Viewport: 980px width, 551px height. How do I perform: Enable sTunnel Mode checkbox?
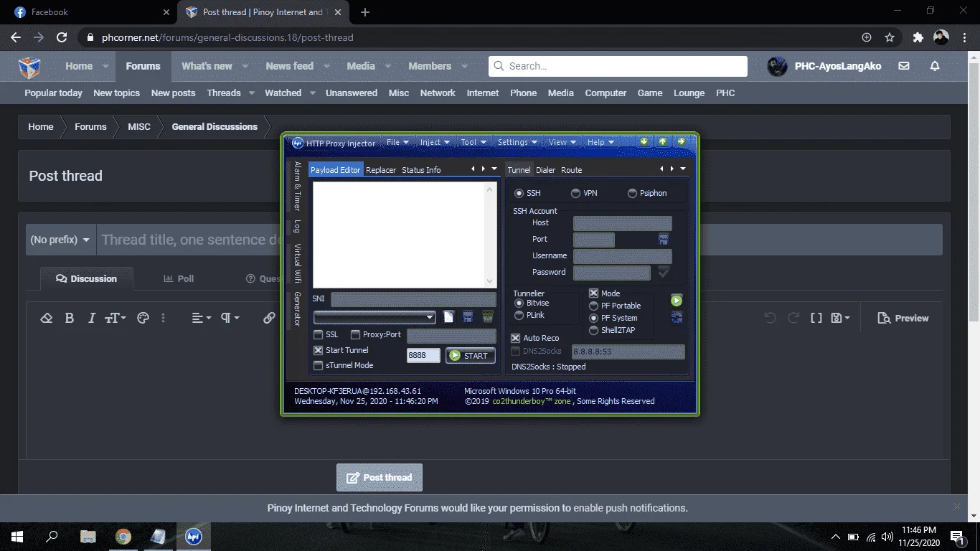tap(319, 365)
